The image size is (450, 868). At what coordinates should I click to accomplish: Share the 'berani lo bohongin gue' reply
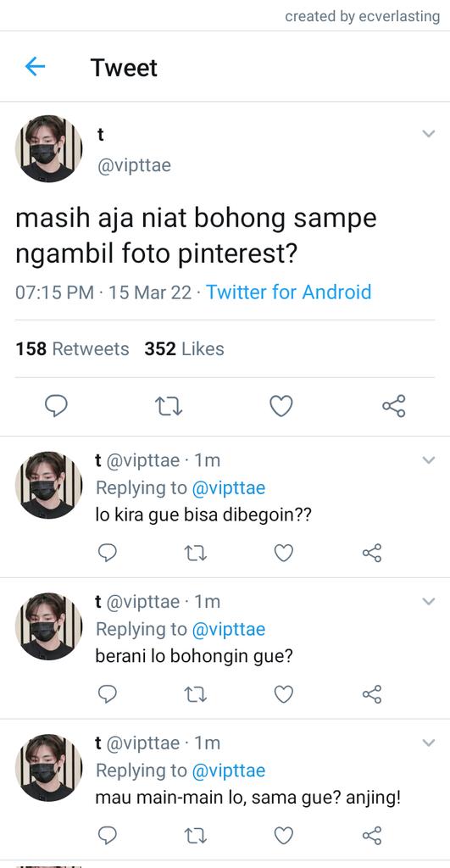tap(372, 693)
